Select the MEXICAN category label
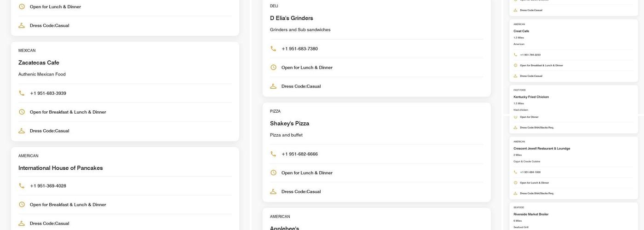644x230 pixels. pos(27,51)
